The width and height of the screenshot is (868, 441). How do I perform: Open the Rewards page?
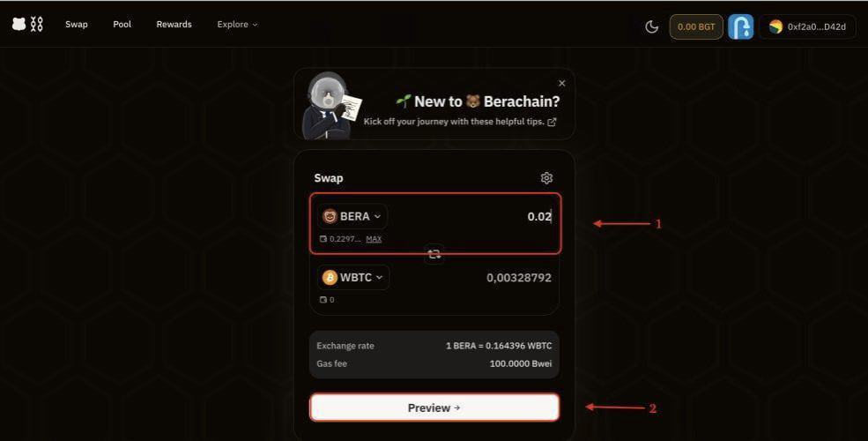(x=174, y=25)
